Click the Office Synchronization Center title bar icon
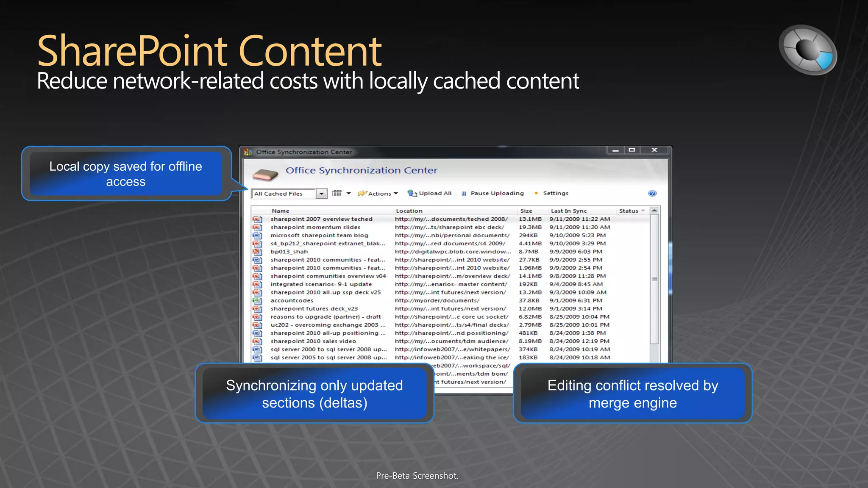 click(248, 152)
